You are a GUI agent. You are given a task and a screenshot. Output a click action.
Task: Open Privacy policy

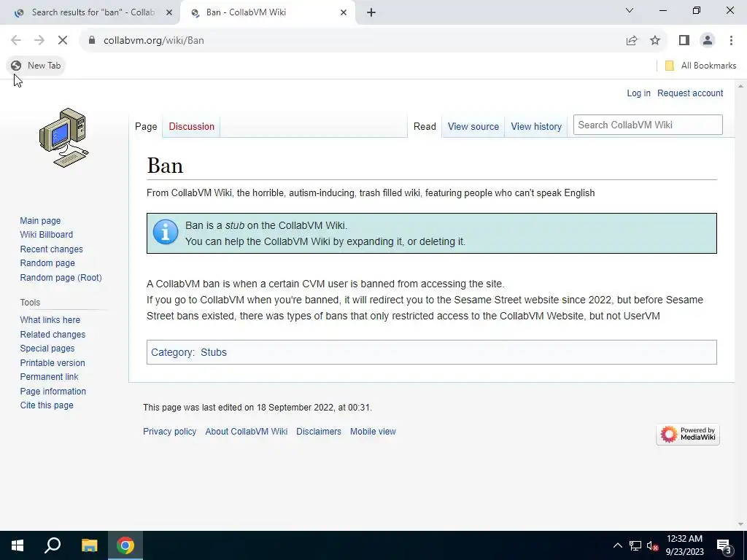[x=169, y=432]
